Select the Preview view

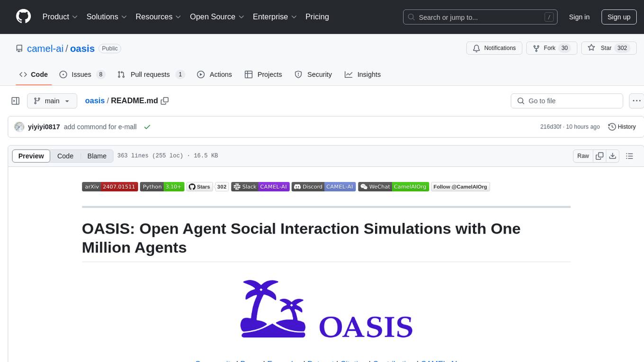click(31, 156)
